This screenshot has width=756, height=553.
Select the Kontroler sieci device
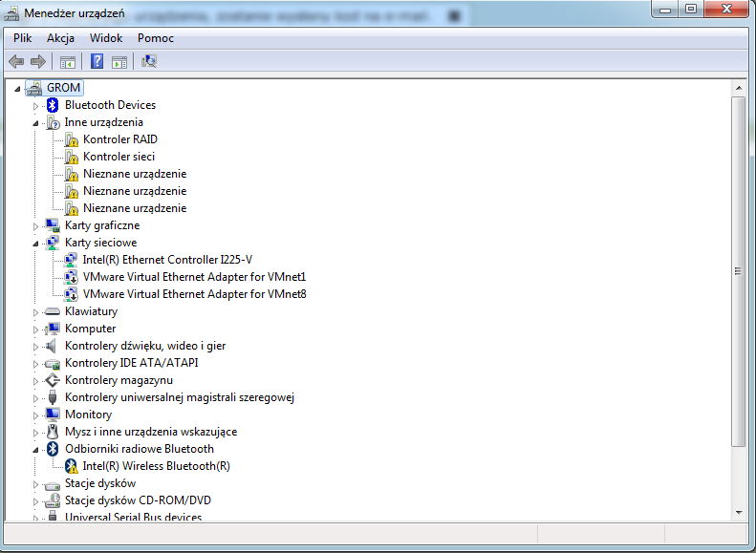click(x=119, y=157)
